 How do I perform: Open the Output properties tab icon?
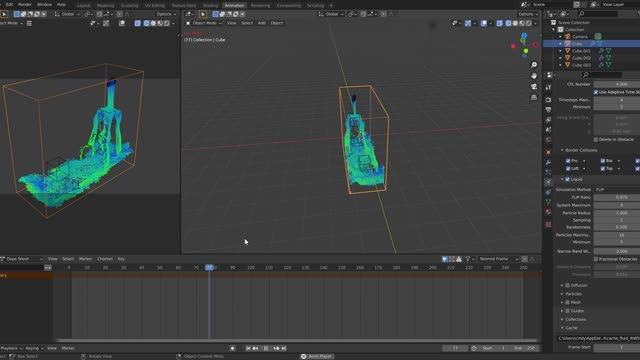[548, 110]
